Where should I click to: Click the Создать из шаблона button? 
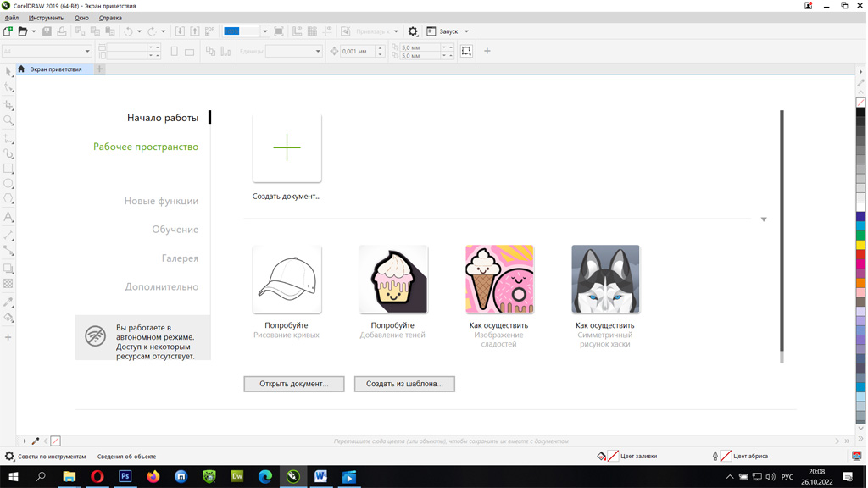tap(404, 384)
